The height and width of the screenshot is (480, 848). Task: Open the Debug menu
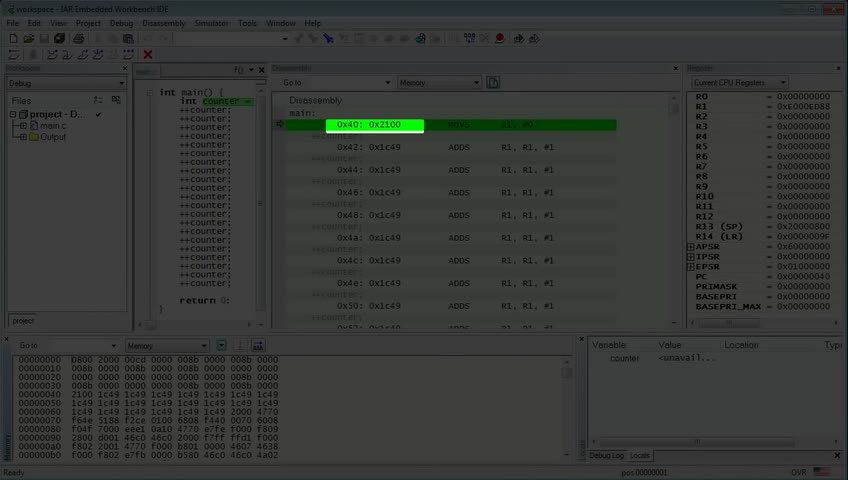(121, 23)
